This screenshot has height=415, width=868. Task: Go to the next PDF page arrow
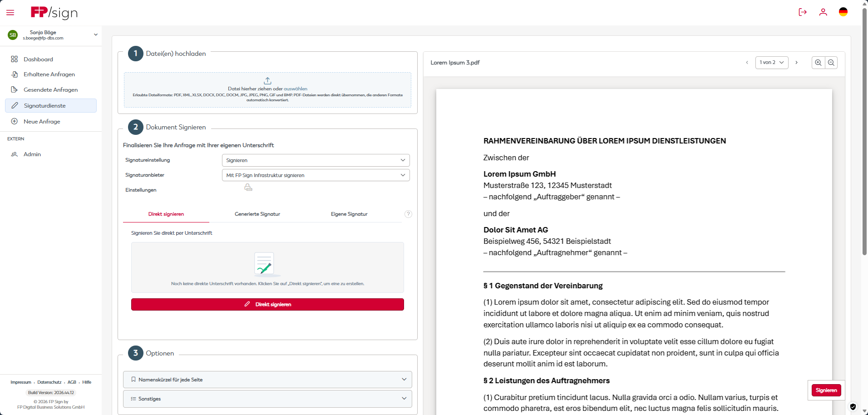click(796, 63)
